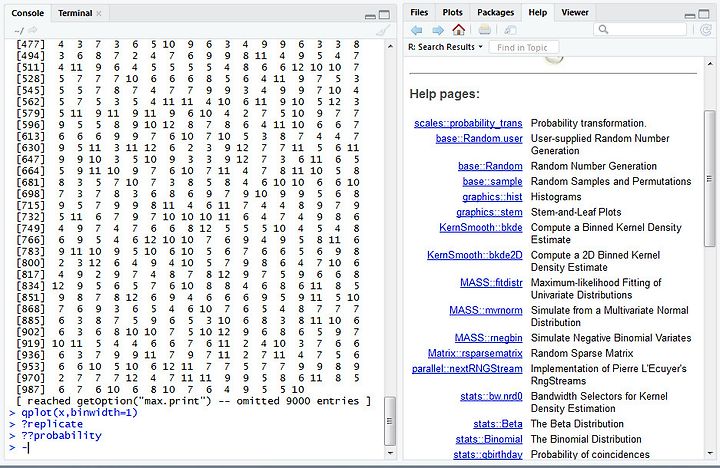This screenshot has height=468, width=720.
Task: Click the ?replicate command line
Action: pyautogui.click(x=52, y=424)
